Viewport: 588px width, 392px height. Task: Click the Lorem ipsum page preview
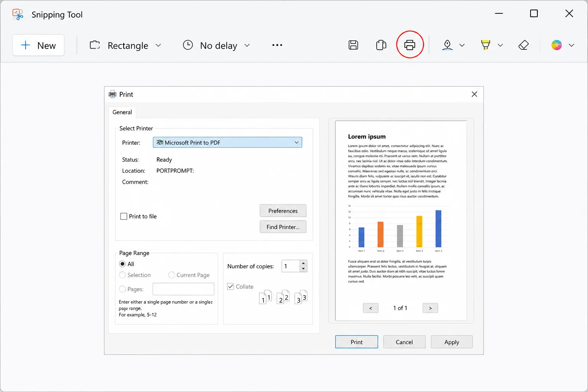point(401,220)
